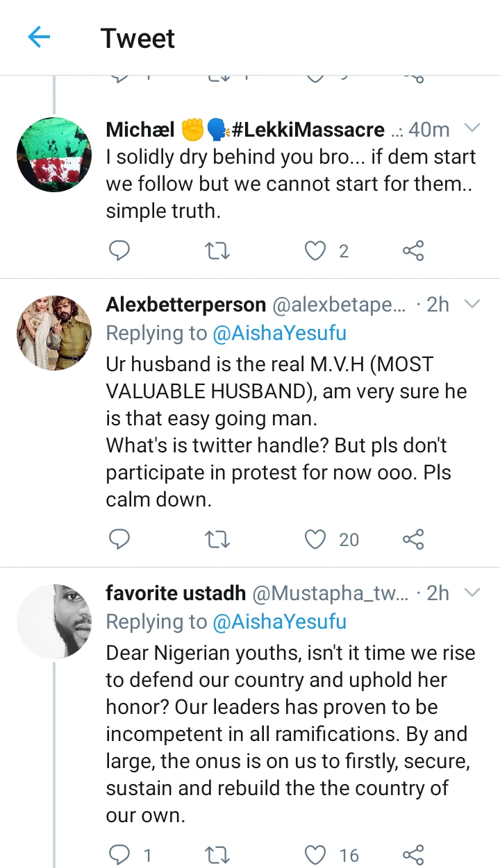Screen dimensions: 500x868
Task: Retweet Michael's tweet about simple truth
Action: click(x=218, y=250)
